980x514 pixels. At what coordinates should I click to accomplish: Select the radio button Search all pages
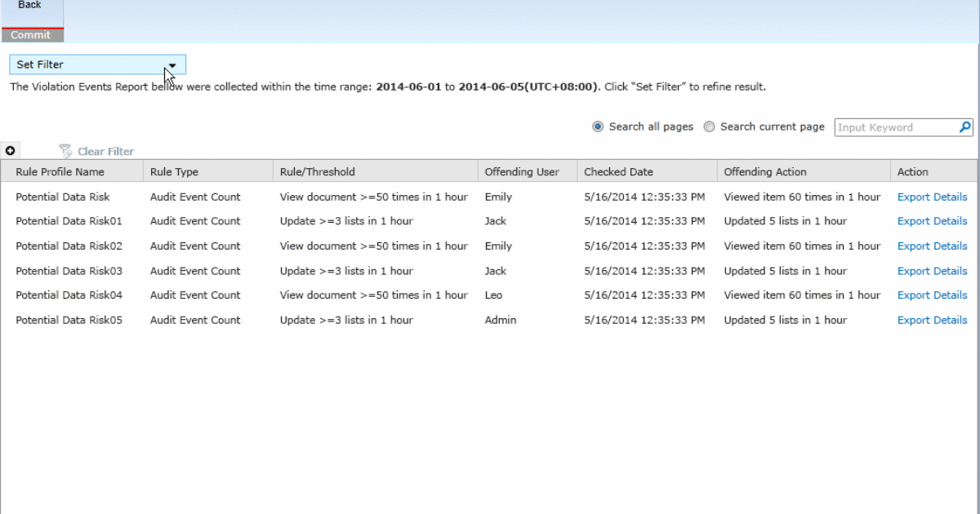click(599, 126)
